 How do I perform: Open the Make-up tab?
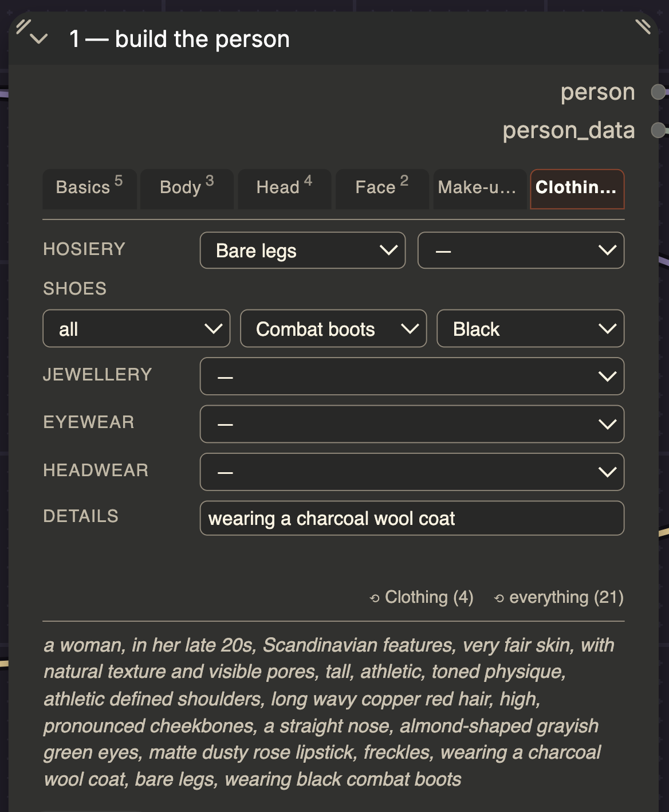pos(480,189)
